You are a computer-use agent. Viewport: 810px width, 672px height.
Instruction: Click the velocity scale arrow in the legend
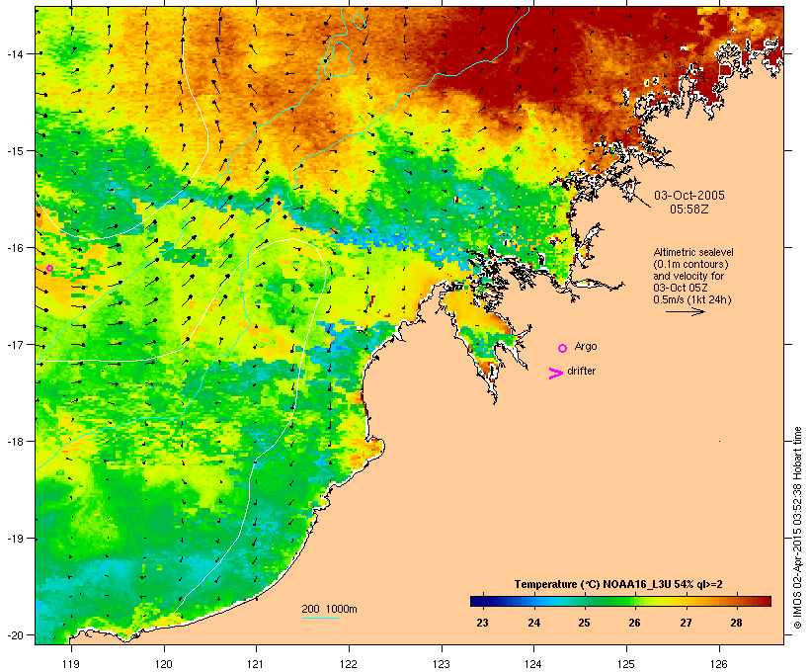685,311
